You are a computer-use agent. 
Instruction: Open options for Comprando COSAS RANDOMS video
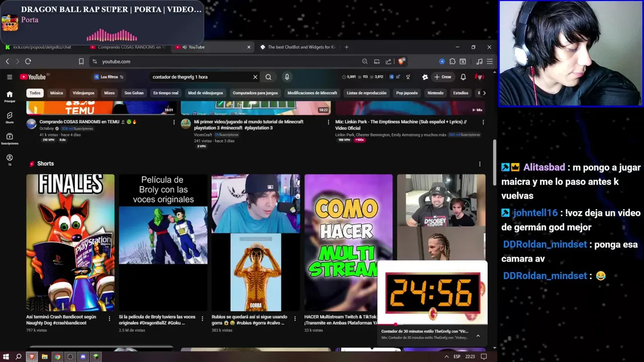pos(174,122)
